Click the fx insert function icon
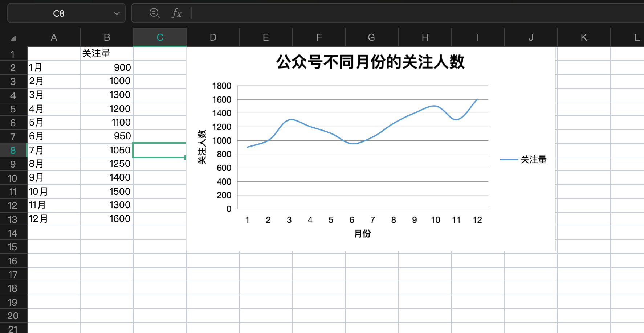 (176, 13)
